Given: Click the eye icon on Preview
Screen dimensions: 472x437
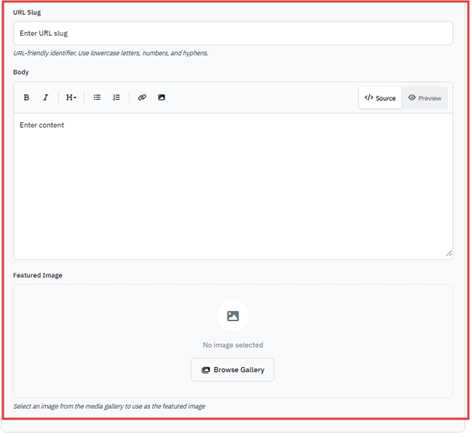Looking at the screenshot, I should 412,98.
